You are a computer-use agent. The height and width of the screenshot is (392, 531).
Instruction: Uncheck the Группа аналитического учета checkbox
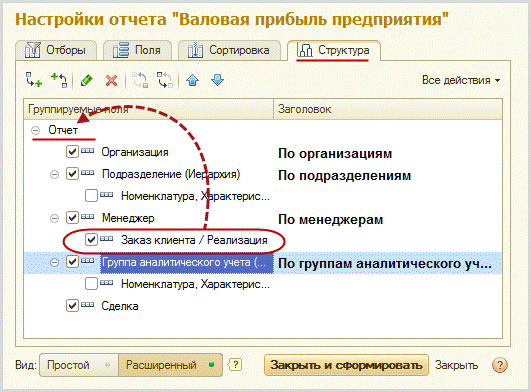pyautogui.click(x=72, y=261)
